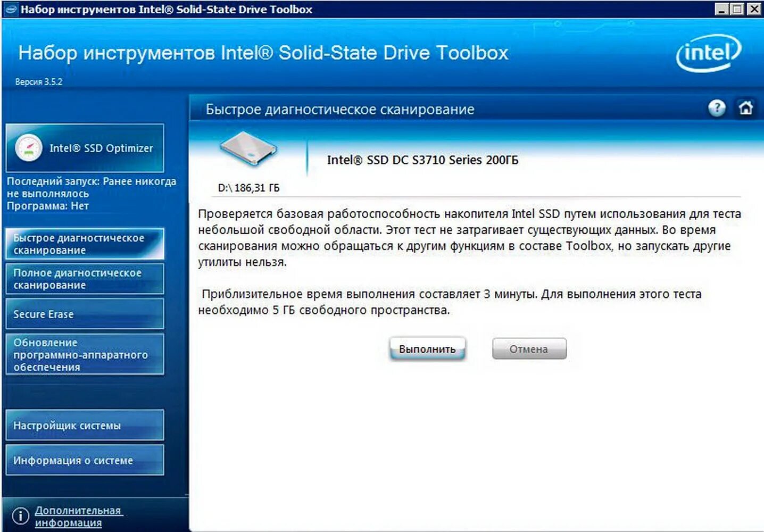Click Intel SSD DC S3710 Series 200ГБ text
Viewport: 764px width, 532px height.
click(x=422, y=160)
